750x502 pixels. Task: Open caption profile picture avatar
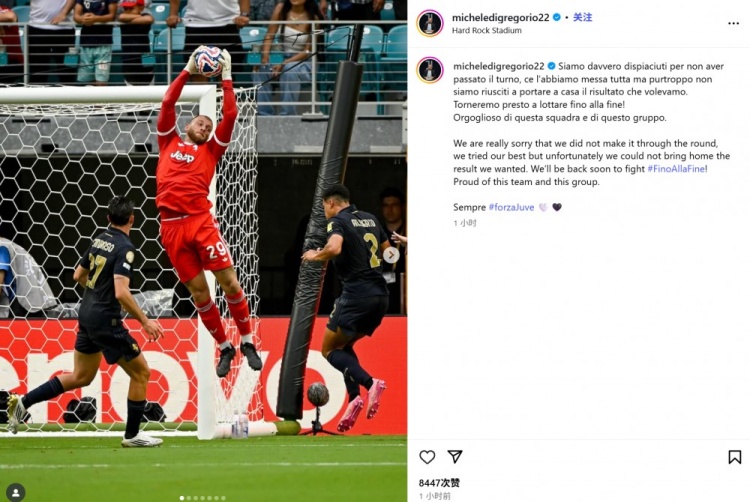tap(430, 70)
